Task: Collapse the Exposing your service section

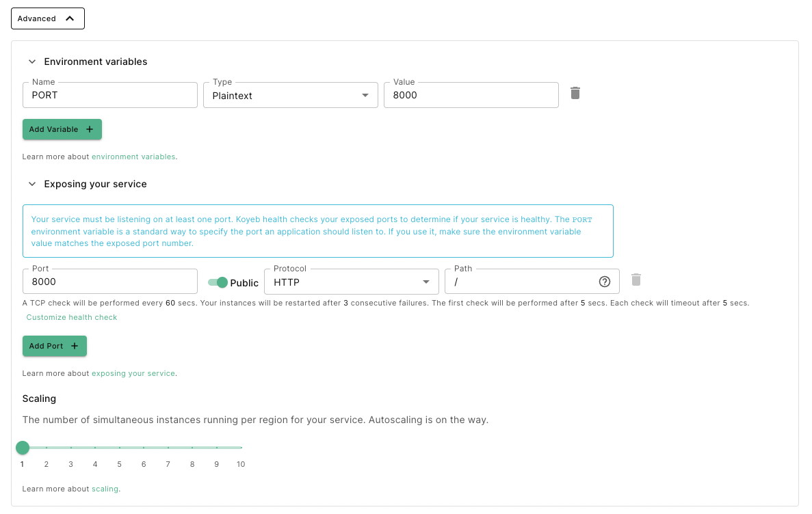Action: [32, 185]
